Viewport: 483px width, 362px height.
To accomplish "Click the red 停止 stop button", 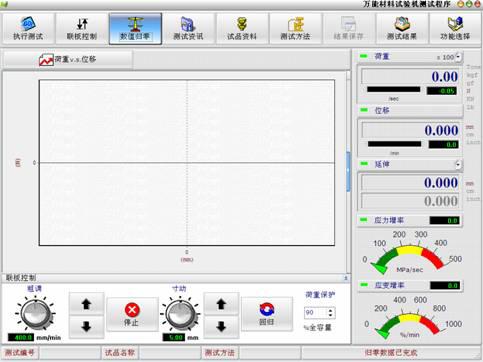I will [x=132, y=314].
